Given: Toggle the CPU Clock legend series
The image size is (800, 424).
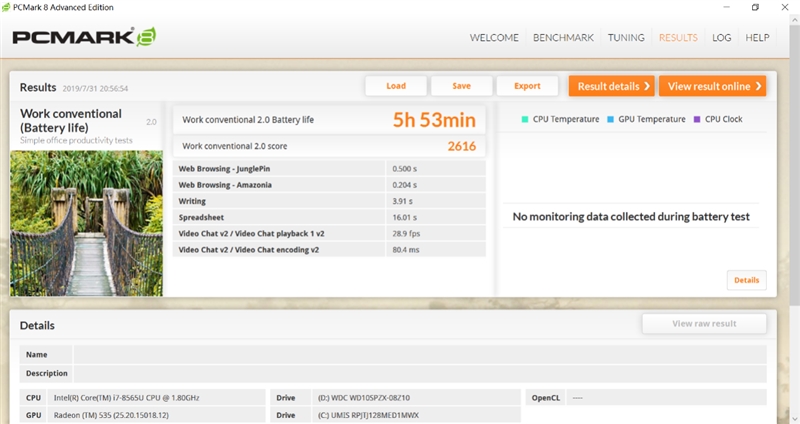Looking at the screenshot, I should click(x=718, y=119).
